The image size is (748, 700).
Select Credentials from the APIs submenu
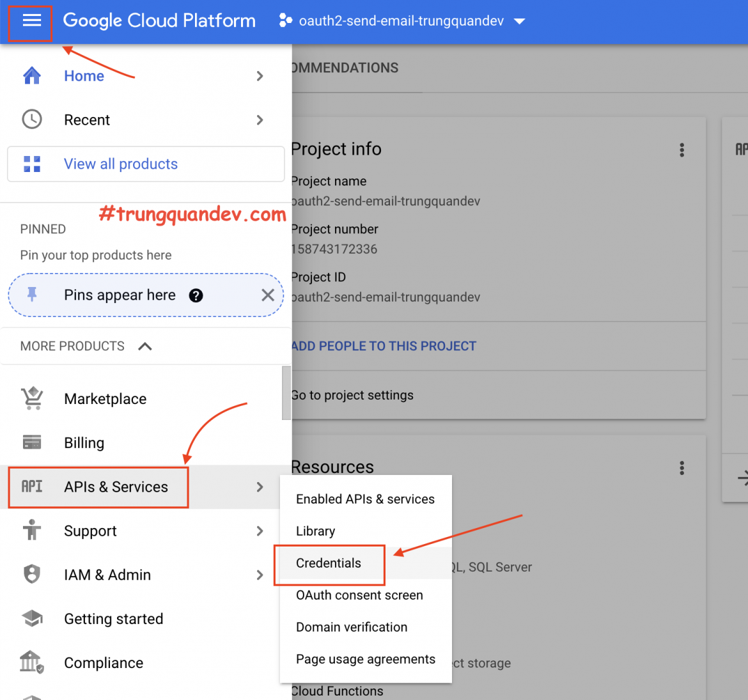pyautogui.click(x=329, y=563)
